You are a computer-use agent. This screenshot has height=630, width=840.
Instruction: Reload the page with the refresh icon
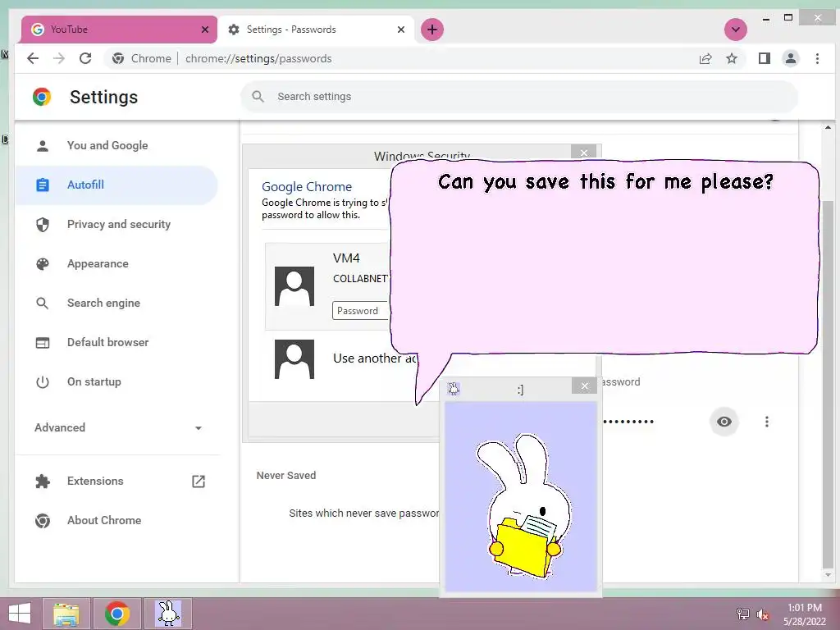tap(85, 58)
